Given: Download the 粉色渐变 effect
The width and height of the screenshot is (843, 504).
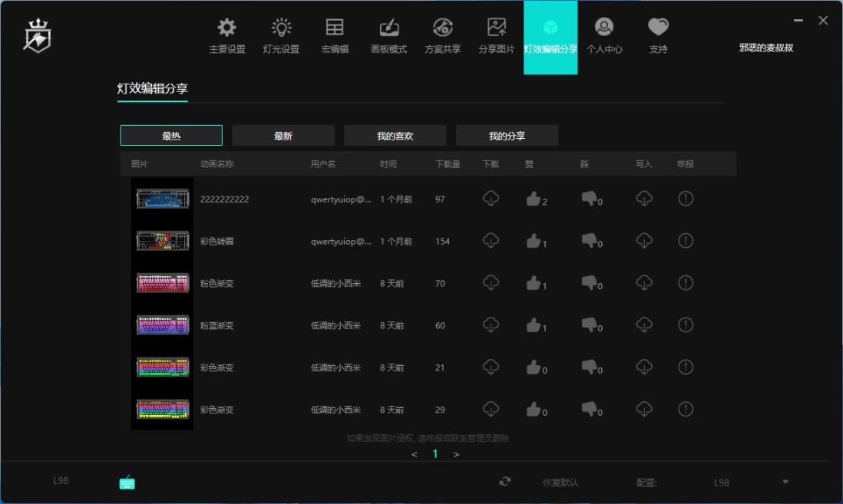Looking at the screenshot, I should pyautogui.click(x=491, y=282).
